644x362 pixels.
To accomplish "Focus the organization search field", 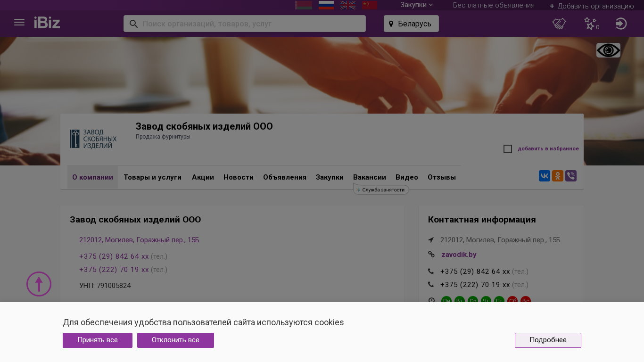I will pos(250,24).
